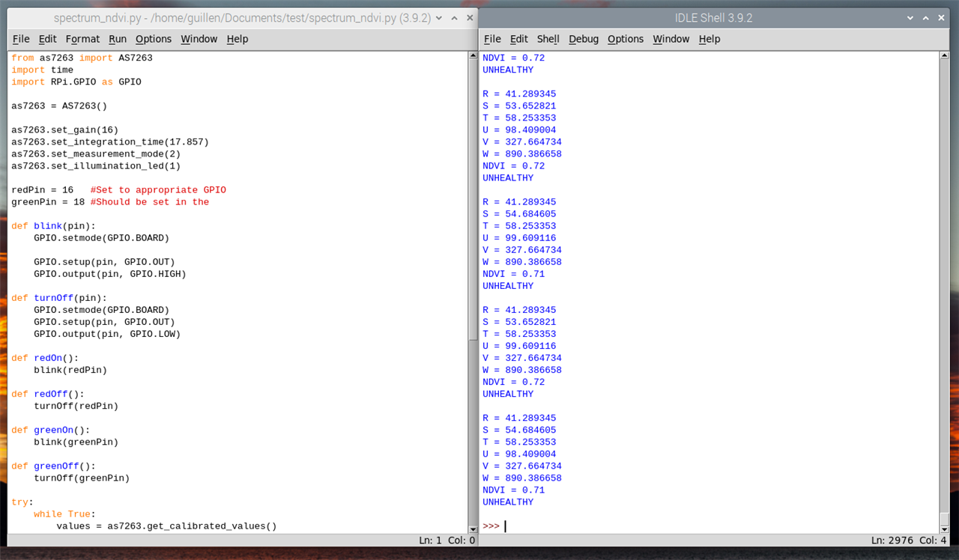Click the '#Should be set in the' comment
This screenshot has width=959, height=560.
pos(150,201)
